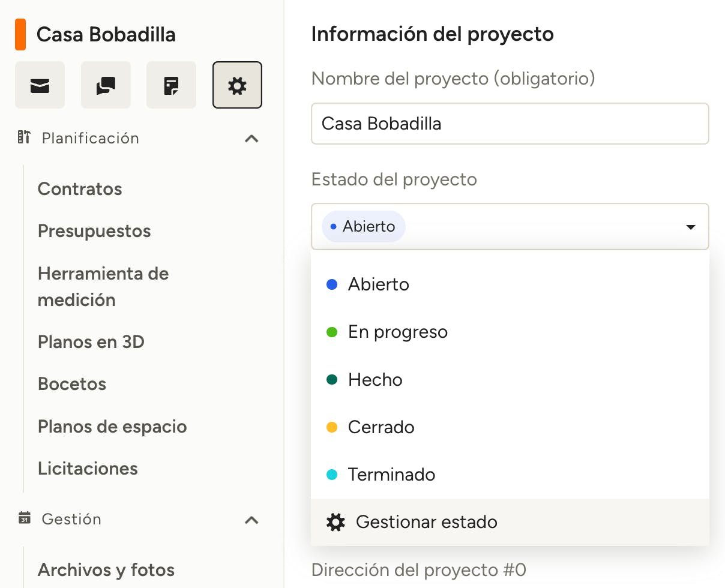Click the gear icon beside Gestionar estado

[x=335, y=522]
